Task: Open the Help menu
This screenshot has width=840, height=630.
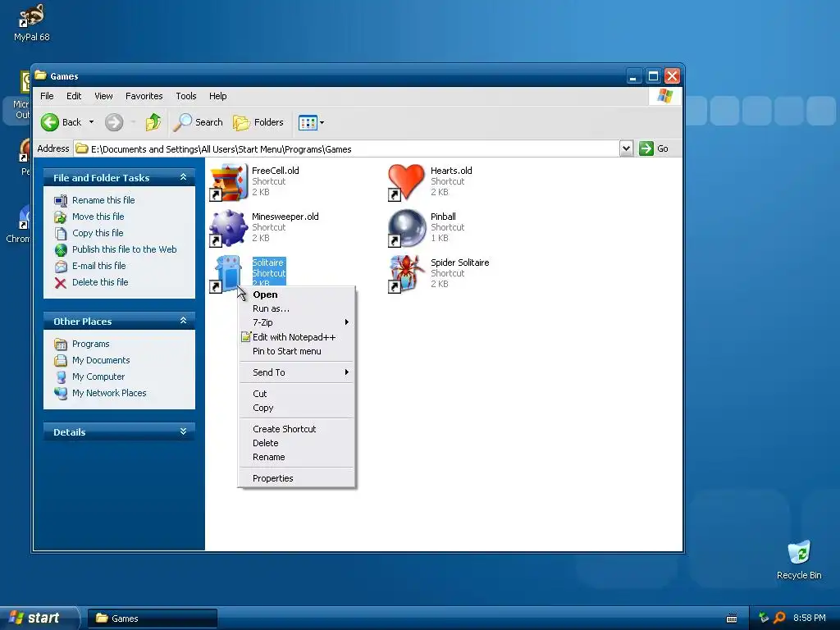Action: (217, 96)
